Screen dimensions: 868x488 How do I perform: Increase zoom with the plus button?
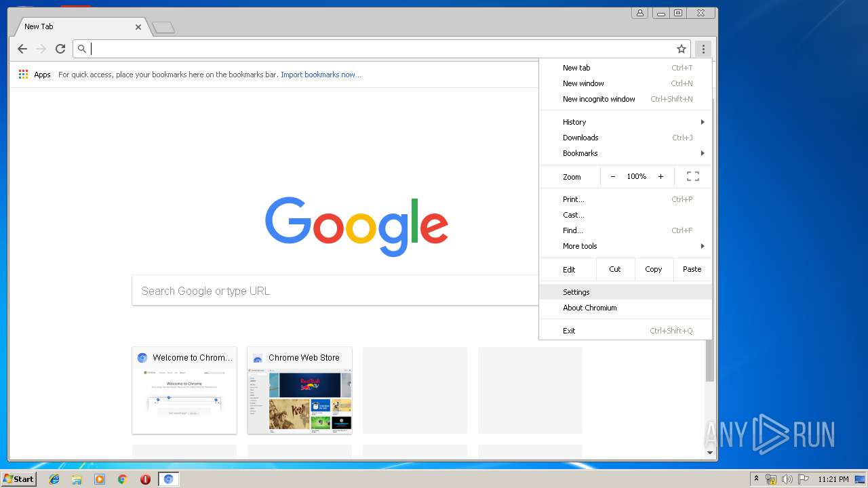(x=660, y=176)
